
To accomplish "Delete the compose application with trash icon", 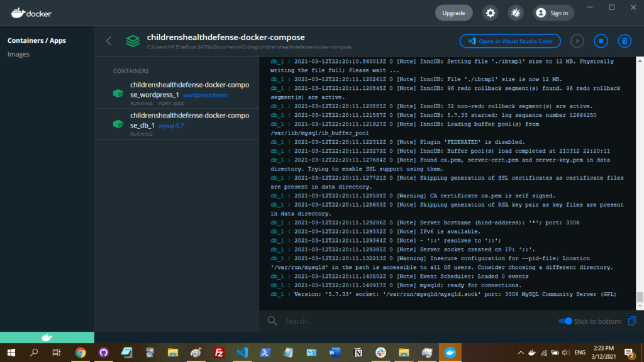I will pyautogui.click(x=624, y=41).
